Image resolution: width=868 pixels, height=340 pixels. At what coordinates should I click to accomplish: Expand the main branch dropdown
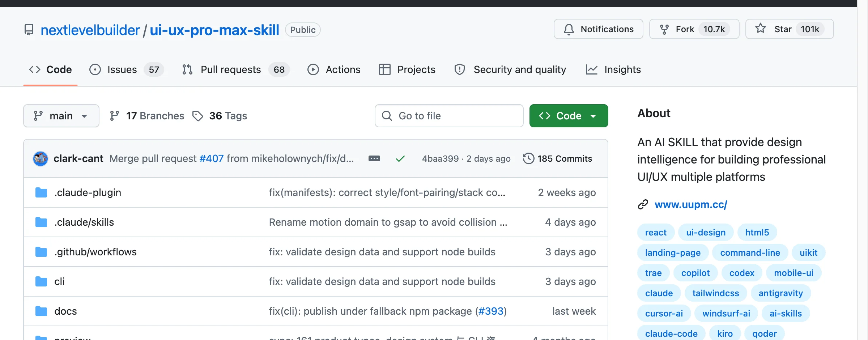(61, 116)
